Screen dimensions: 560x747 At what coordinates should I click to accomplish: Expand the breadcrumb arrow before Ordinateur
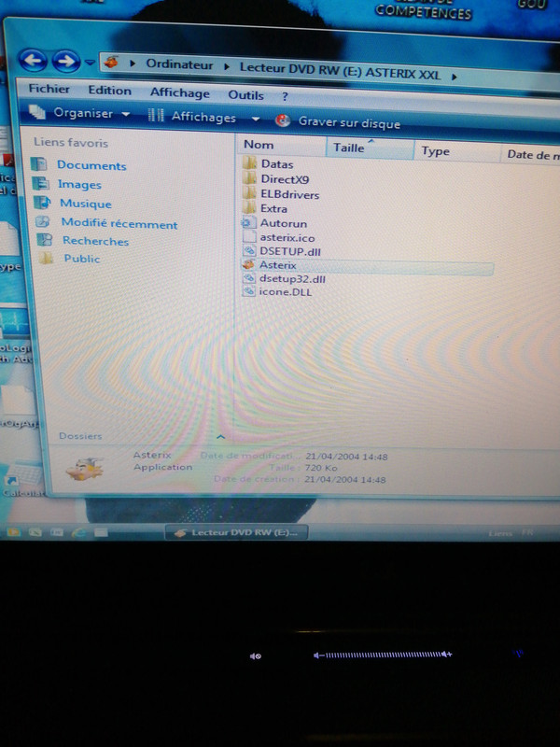tap(133, 63)
